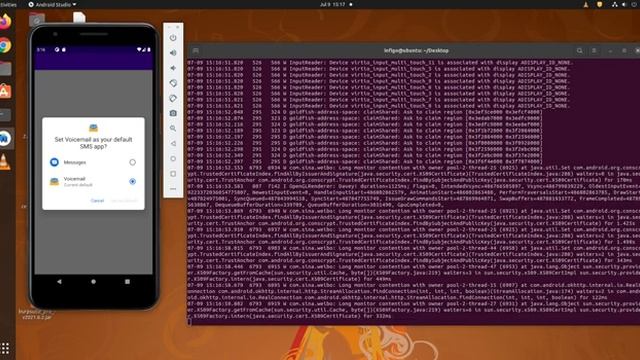Open the network status icon in system tray

pyautogui.click(x=614, y=4)
